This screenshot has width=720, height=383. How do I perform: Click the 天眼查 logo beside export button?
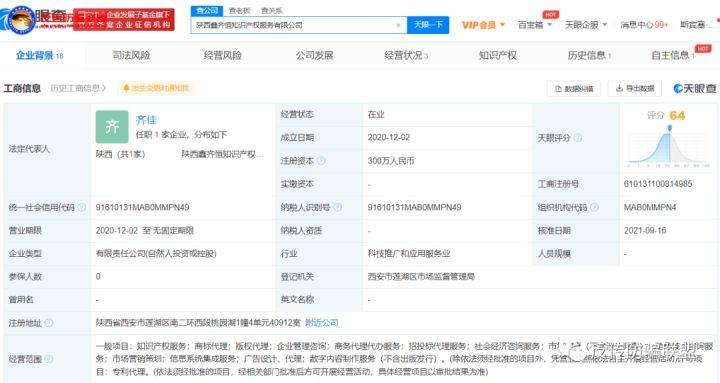(695, 88)
